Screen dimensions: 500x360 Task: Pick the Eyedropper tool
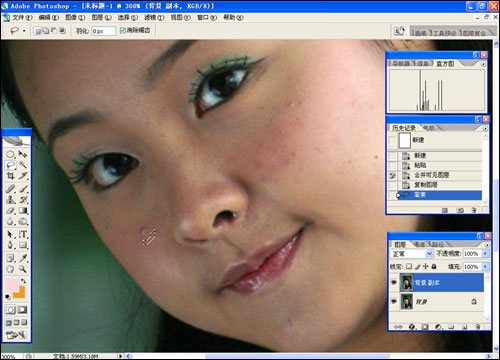[x=23, y=258]
